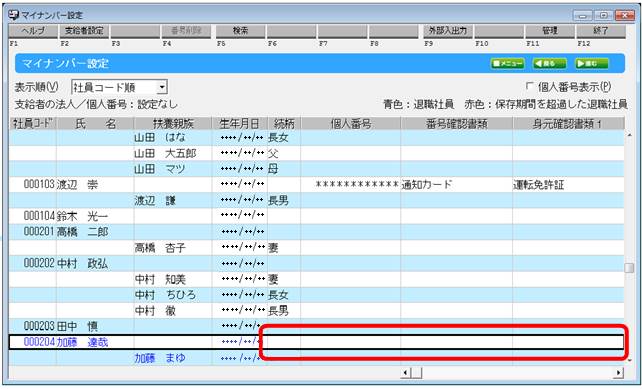The height and width of the screenshot is (389, 642).
Task: Select employee 000202 中村 政弘
Action: pyautogui.click(x=316, y=264)
